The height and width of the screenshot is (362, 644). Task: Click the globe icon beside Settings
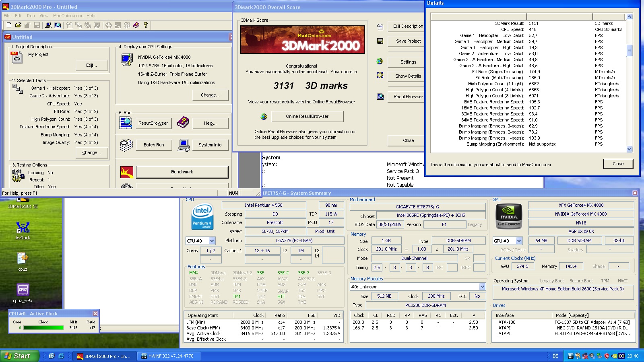(380, 61)
